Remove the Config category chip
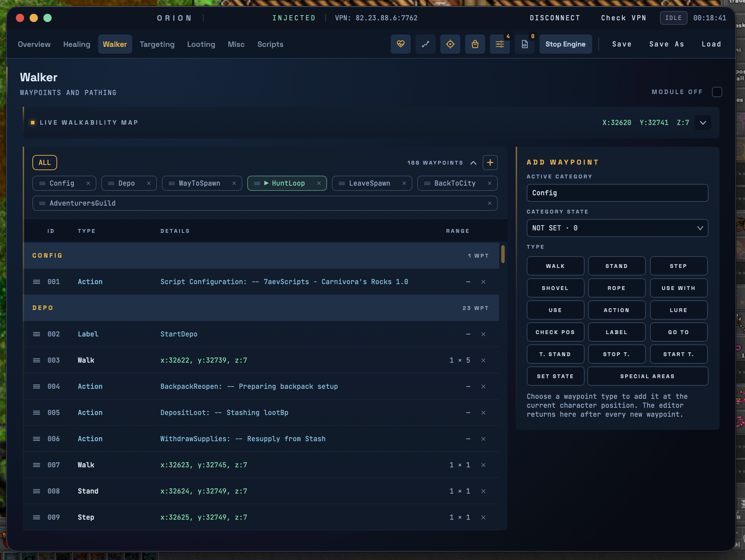Image resolution: width=745 pixels, height=560 pixels. tap(88, 183)
